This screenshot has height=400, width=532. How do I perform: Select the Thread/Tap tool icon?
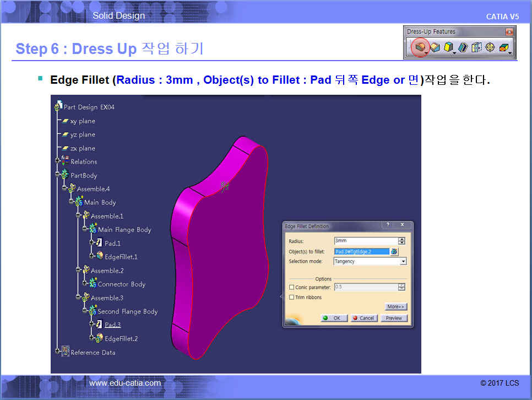[490, 48]
